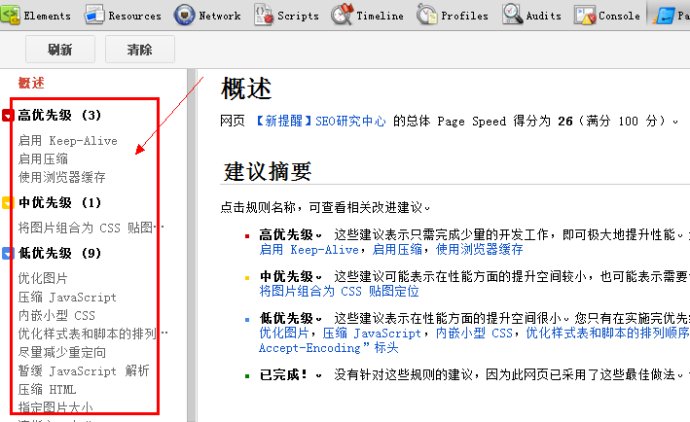Open the Timeline panel icon
The image size is (690, 422).
pyautogui.click(x=342, y=15)
